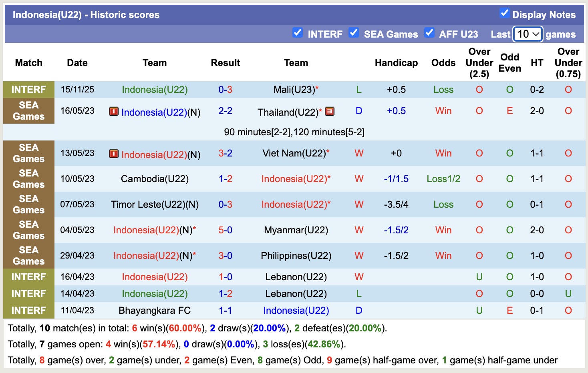
Task: Select the 90 minutes and 120 minutes note row
Action: (294, 132)
